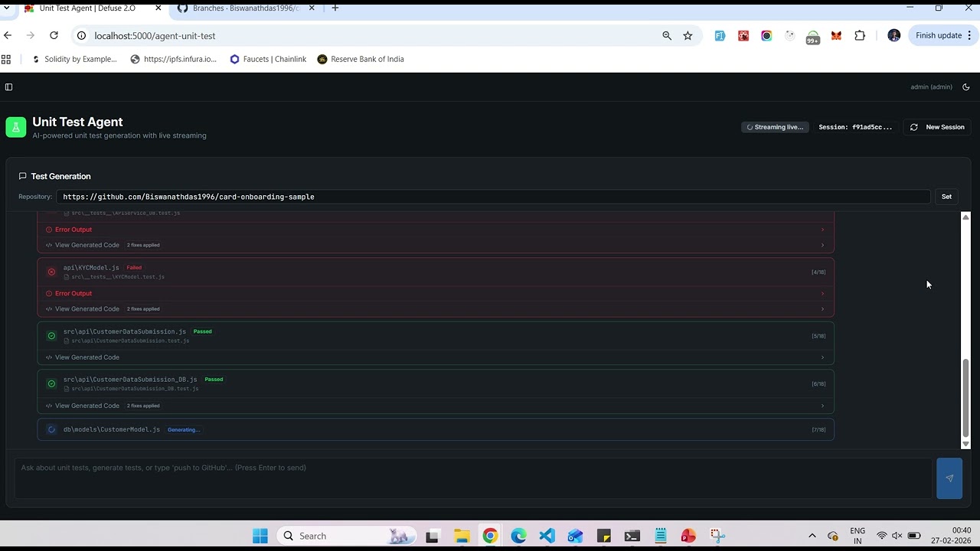This screenshot has height=551, width=980.
Task: Click the results list scrollbar thumb
Action: pyautogui.click(x=965, y=398)
